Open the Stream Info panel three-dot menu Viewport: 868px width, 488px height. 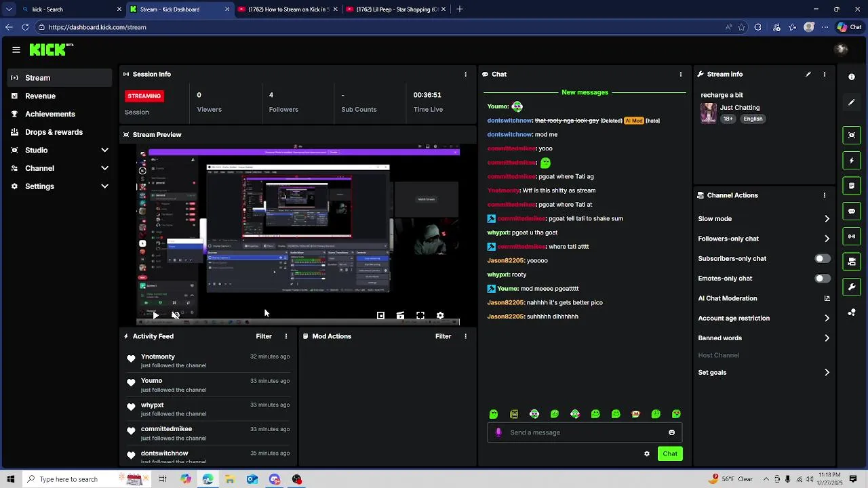pos(825,74)
